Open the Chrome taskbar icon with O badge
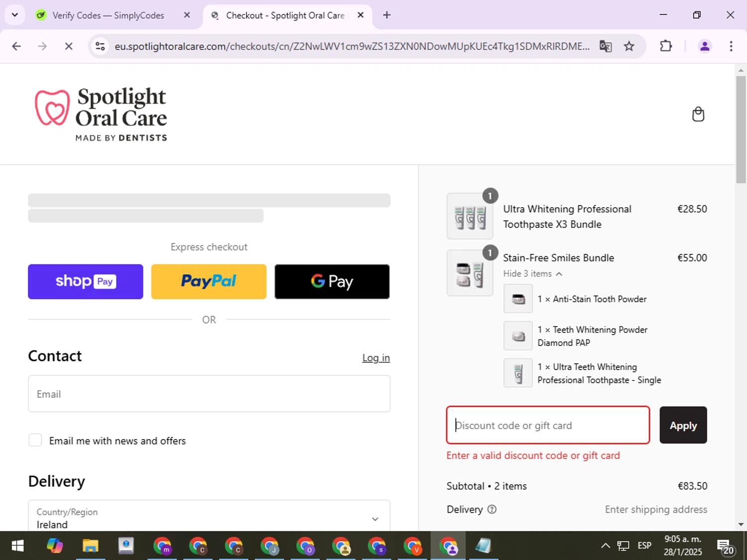 pyautogui.click(x=305, y=546)
